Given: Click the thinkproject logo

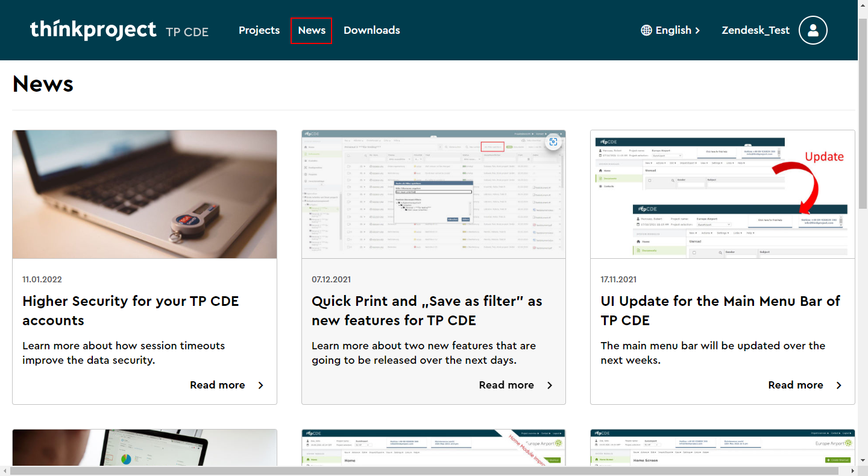Looking at the screenshot, I should point(93,30).
